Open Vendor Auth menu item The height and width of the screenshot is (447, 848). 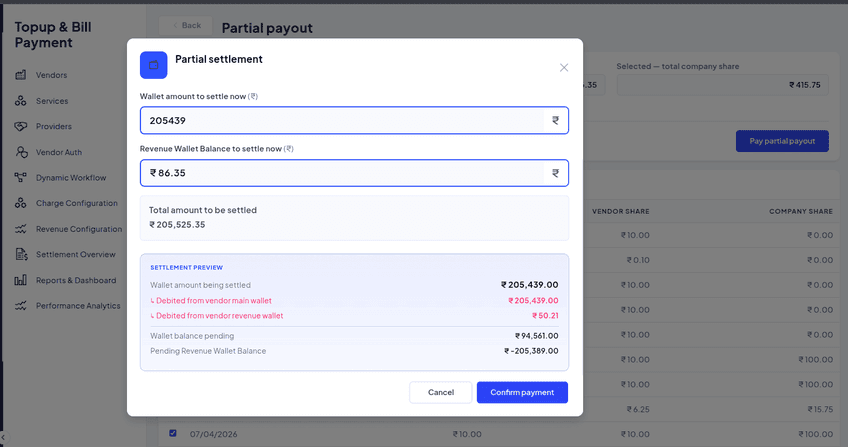click(x=59, y=152)
